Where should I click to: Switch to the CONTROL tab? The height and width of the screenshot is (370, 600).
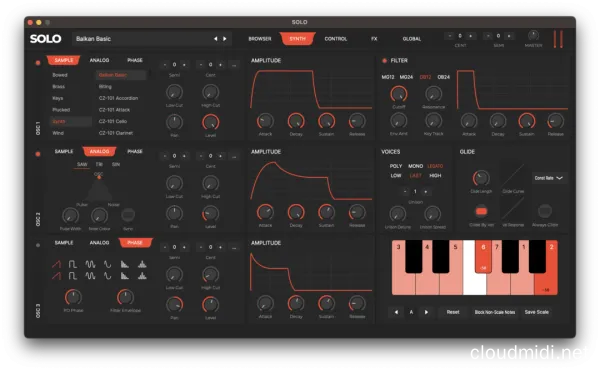336,39
